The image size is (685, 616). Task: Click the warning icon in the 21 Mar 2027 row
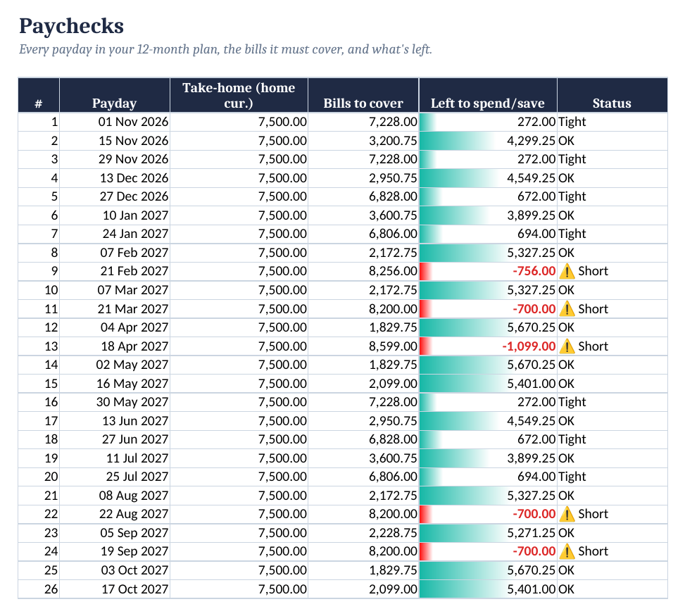567,309
